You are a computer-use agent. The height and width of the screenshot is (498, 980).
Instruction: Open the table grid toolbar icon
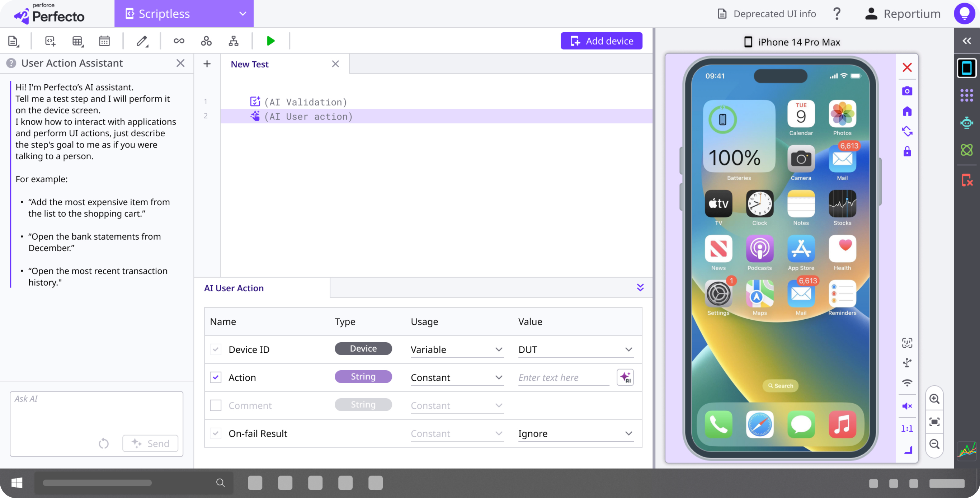(77, 41)
